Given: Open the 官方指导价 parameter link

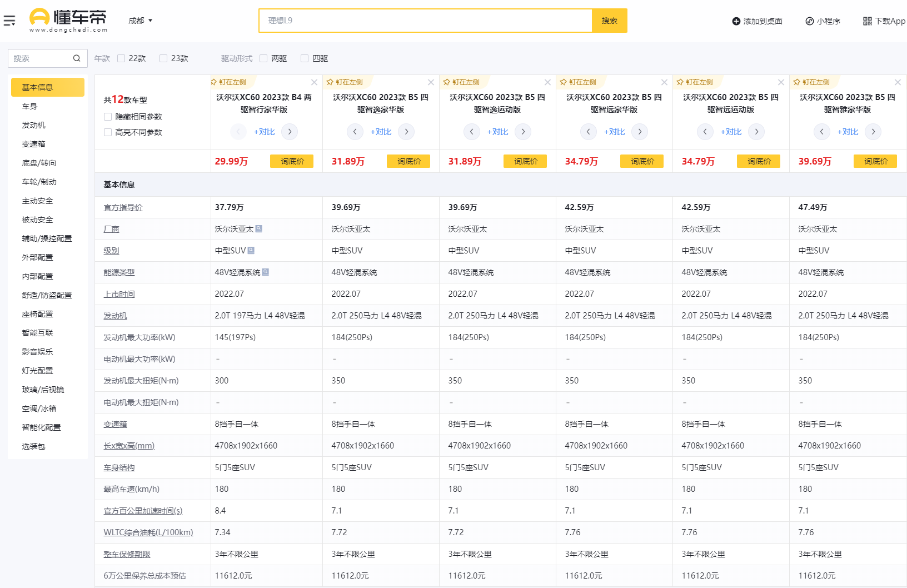Looking at the screenshot, I should click(x=123, y=207).
